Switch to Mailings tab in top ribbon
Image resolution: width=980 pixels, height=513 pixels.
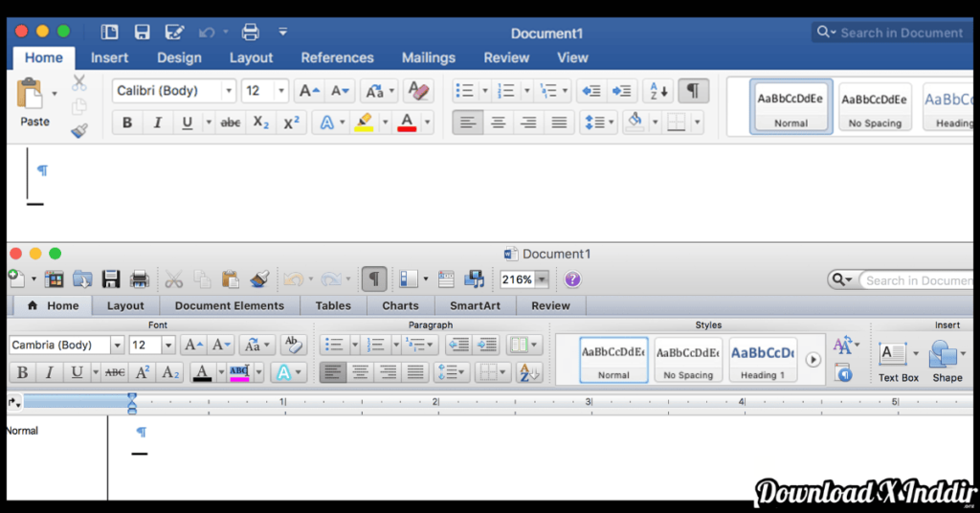click(x=429, y=57)
